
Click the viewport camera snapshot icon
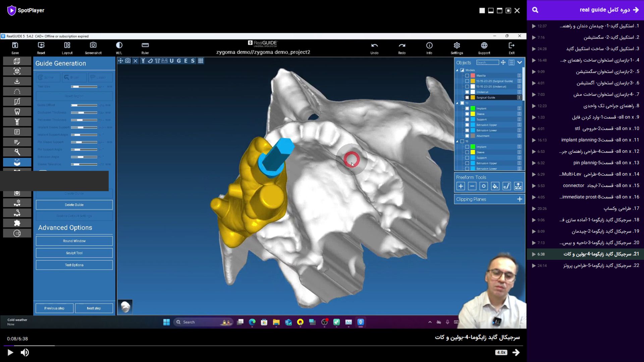click(x=128, y=61)
